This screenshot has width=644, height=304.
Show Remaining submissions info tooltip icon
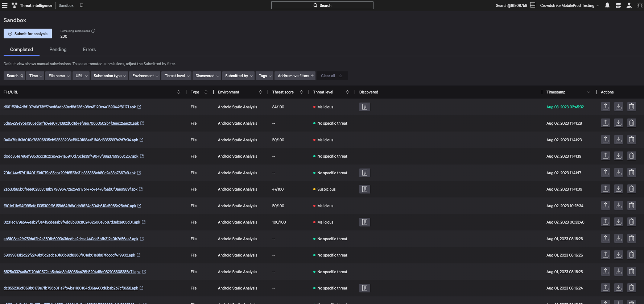tap(93, 31)
